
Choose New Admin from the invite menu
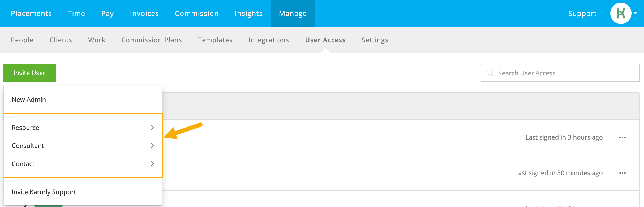[83, 99]
